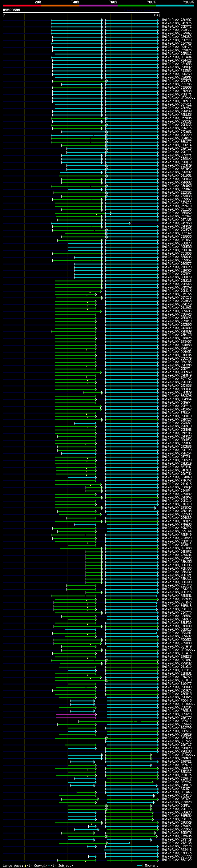Open hit UniRef100_Q9XF77
Screen dimensions: 197x868
(x=177, y=30)
